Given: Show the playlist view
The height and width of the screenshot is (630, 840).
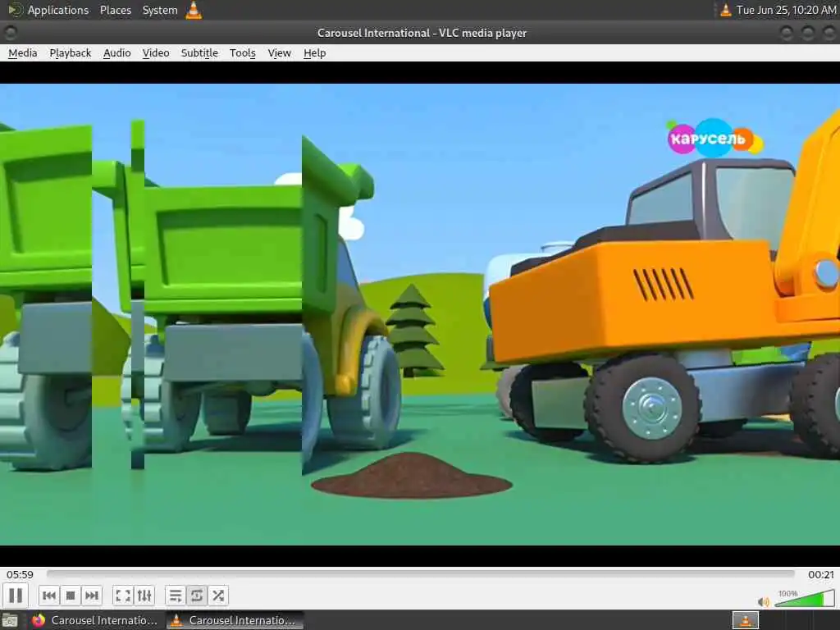Looking at the screenshot, I should pyautogui.click(x=176, y=596).
